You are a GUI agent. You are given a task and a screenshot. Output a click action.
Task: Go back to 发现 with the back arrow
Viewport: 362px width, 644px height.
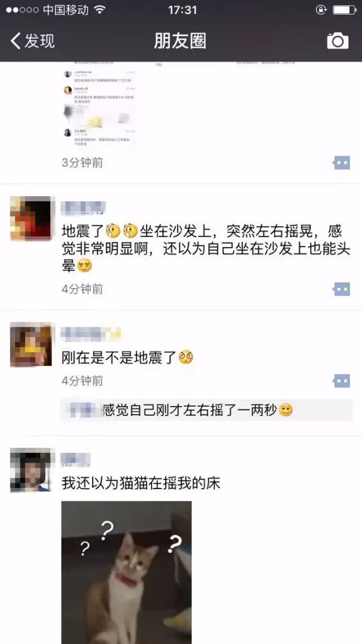[x=16, y=41]
